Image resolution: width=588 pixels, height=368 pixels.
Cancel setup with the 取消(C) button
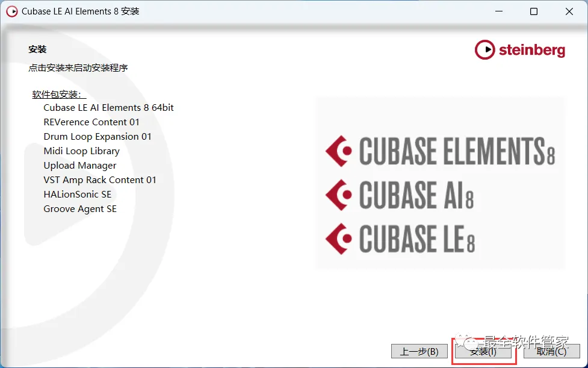coord(551,352)
